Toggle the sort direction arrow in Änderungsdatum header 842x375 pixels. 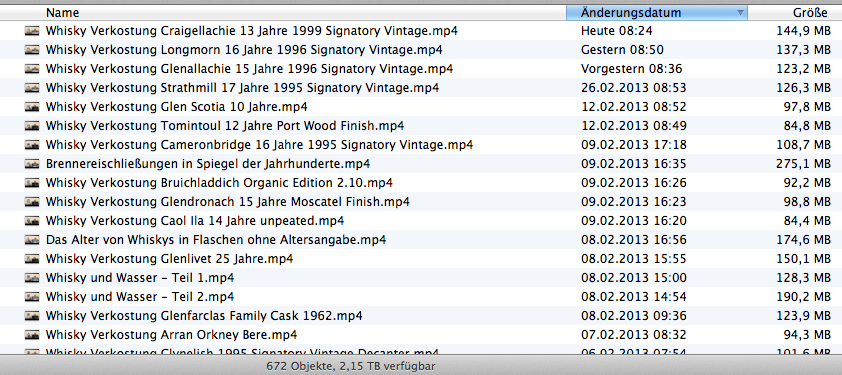[741, 13]
